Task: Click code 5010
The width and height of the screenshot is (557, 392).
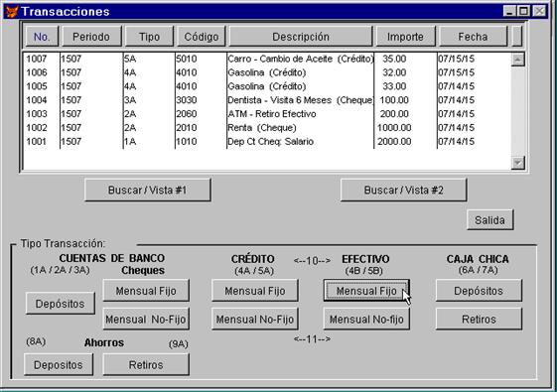Action: point(187,59)
